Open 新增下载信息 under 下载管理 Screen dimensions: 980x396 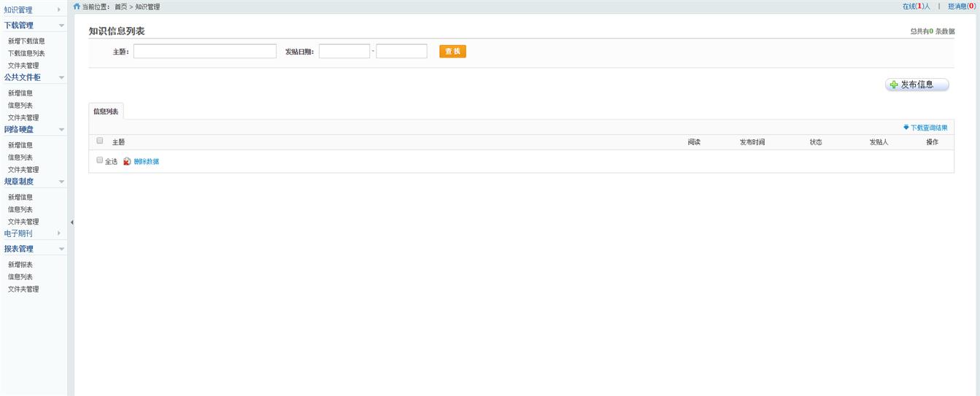[26, 41]
